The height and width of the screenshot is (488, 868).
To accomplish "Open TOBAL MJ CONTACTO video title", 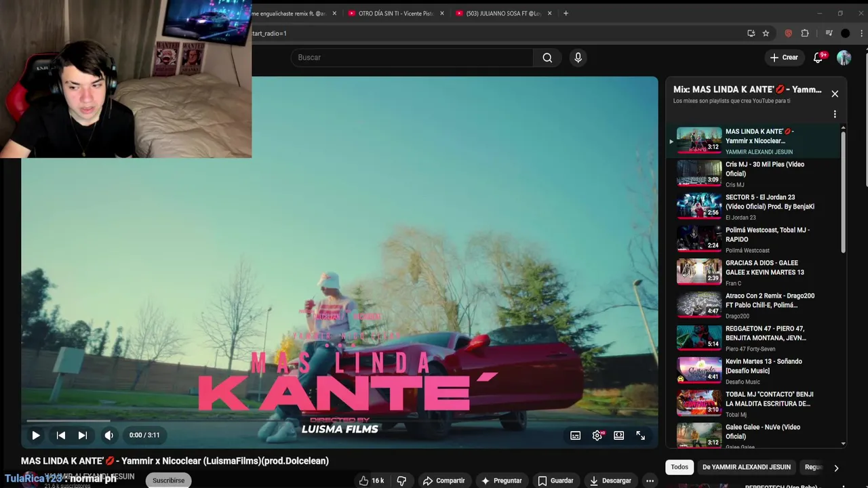I will pyautogui.click(x=769, y=399).
